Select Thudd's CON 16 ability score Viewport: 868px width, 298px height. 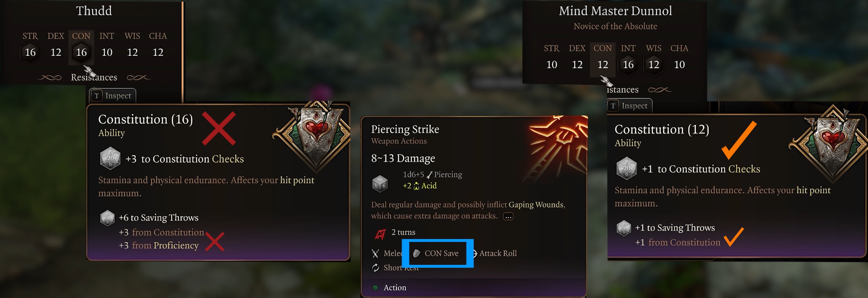point(81,52)
